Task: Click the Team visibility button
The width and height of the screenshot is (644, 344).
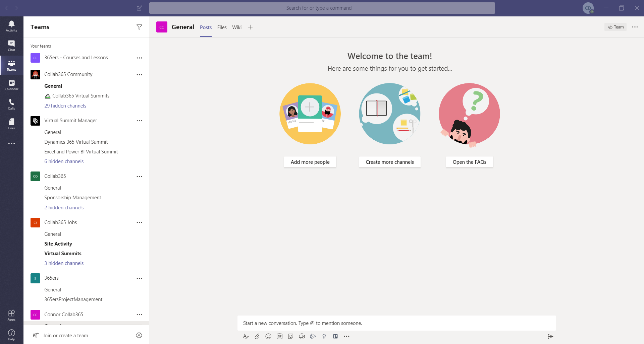Action: [615, 27]
